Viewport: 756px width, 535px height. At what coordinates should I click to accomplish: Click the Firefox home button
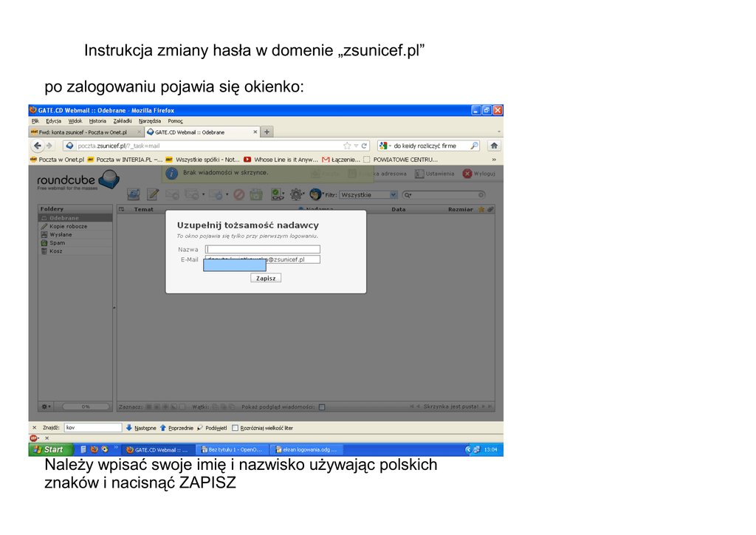494,146
